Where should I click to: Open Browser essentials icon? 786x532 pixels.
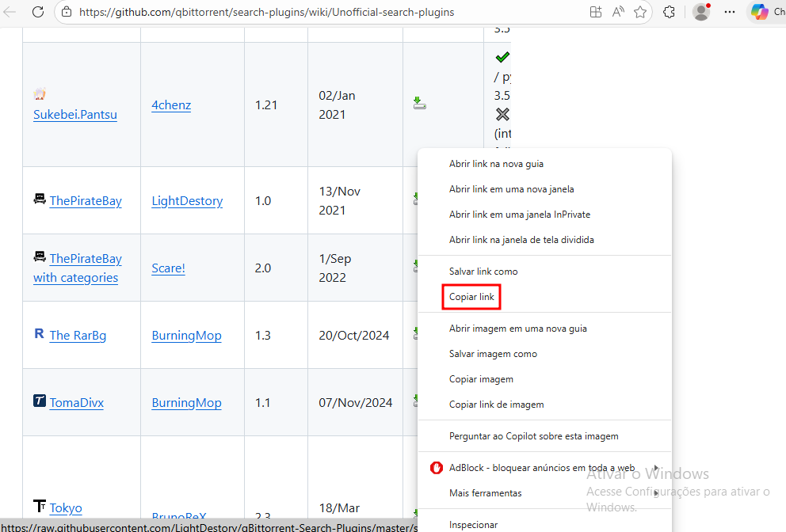(668, 13)
